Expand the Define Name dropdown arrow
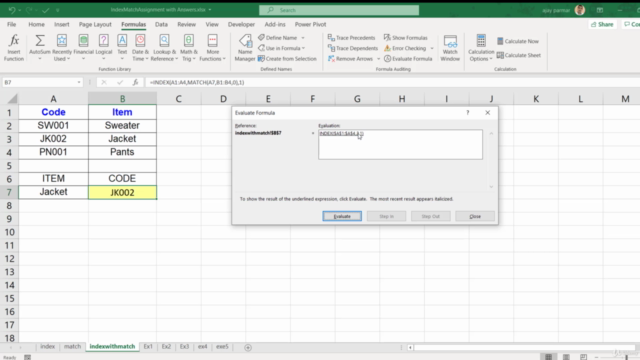This screenshot has width=640, height=360. 303,38
